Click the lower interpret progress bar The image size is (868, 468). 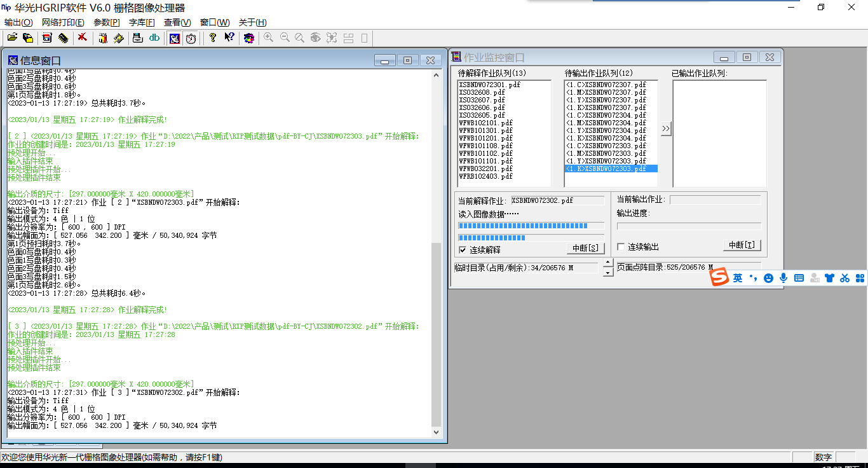click(x=531, y=238)
